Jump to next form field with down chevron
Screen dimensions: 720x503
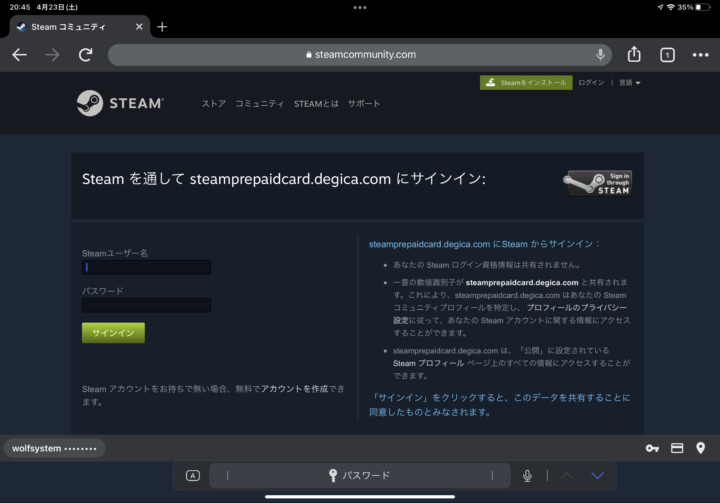tap(598, 476)
